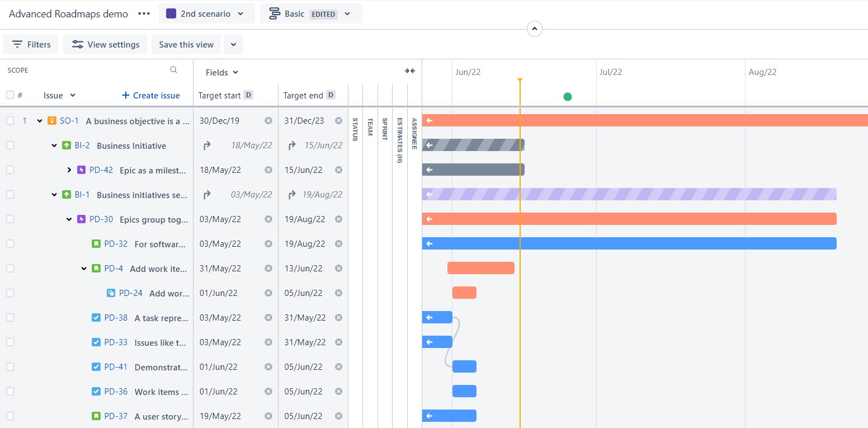Open View settings

[105, 44]
